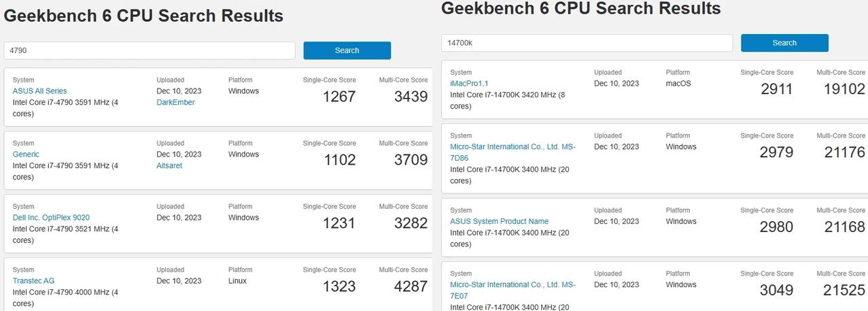
Task: View uploader Aitsaret's profile
Action: pos(169,165)
